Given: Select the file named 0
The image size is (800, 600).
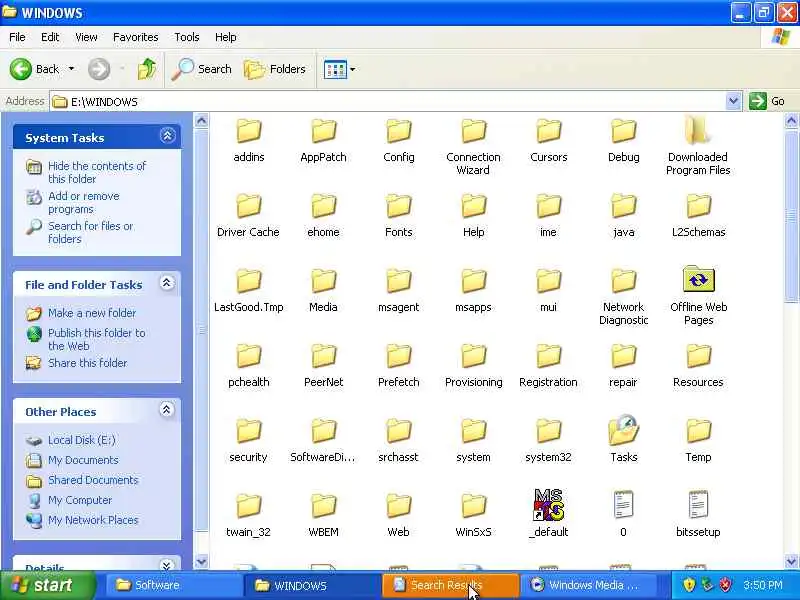Looking at the screenshot, I should pos(623,505).
